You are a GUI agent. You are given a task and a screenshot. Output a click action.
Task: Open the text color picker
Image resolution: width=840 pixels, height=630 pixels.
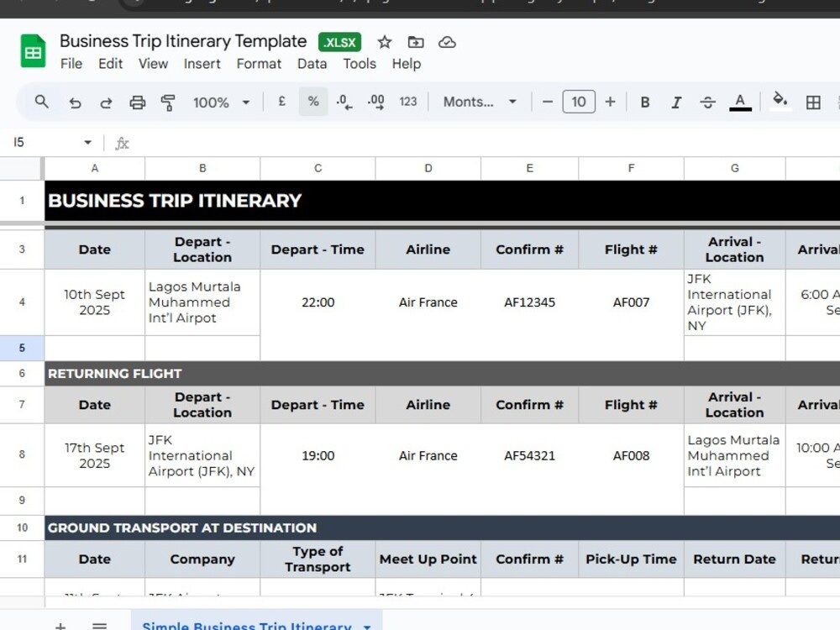[740, 102]
